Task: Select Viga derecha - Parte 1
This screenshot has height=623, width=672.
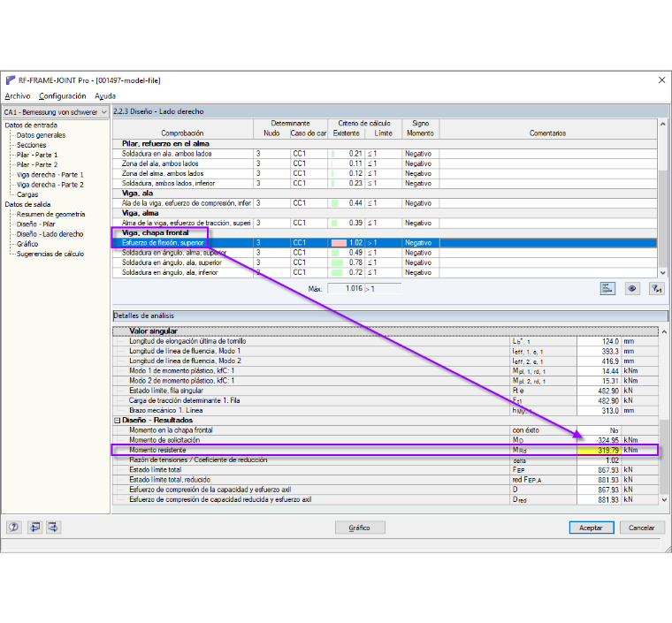Action: click(x=50, y=175)
